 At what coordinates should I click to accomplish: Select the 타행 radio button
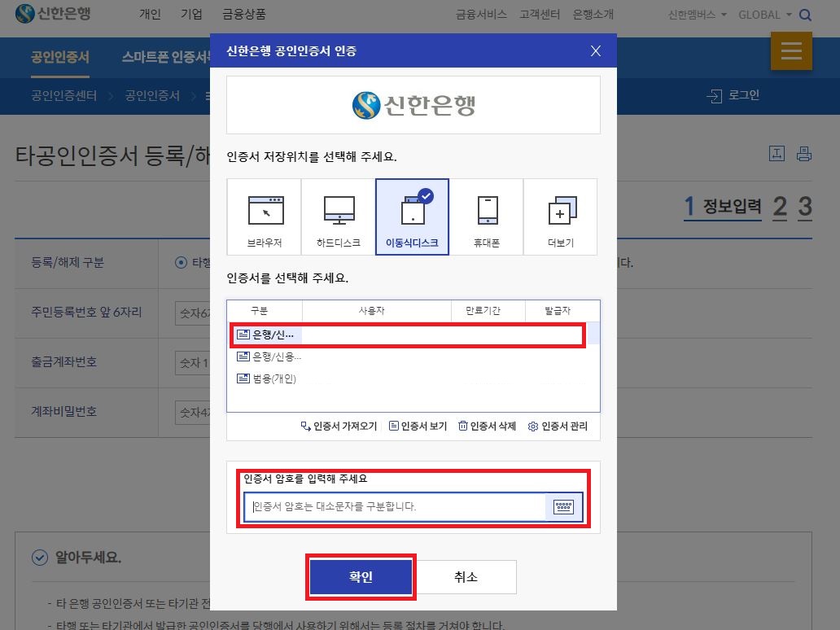(181, 262)
